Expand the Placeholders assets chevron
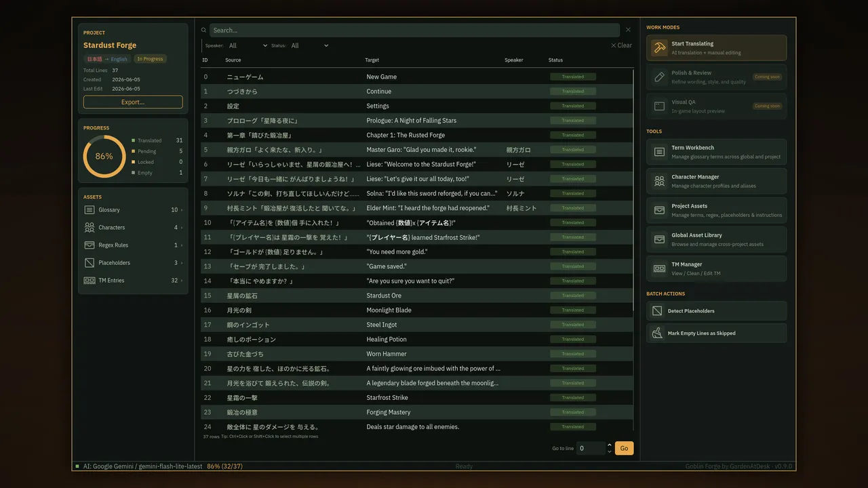Screen dimensions: 868x488 [182, 263]
